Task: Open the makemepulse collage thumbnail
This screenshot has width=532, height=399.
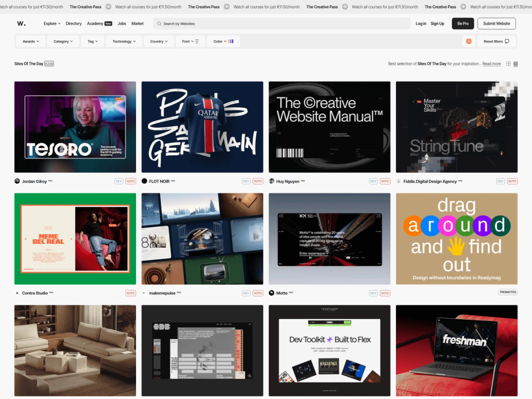Action: [202, 239]
